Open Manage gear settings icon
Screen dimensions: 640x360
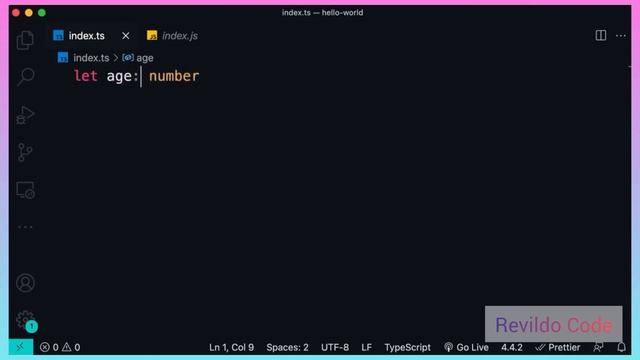(26, 320)
